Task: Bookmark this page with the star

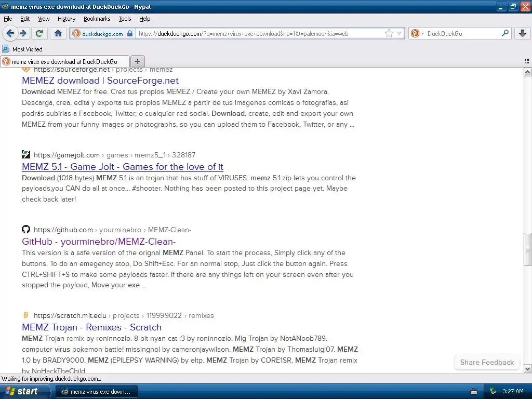Action: pos(389,33)
